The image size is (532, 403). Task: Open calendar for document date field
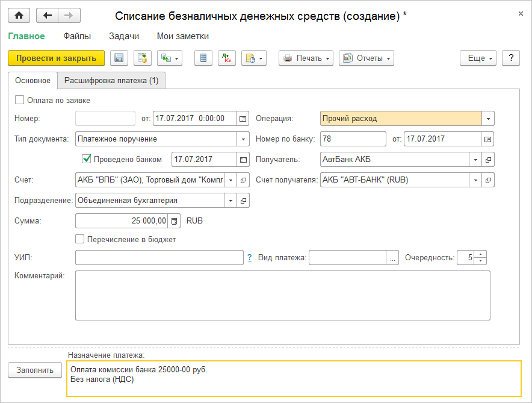coord(243,119)
